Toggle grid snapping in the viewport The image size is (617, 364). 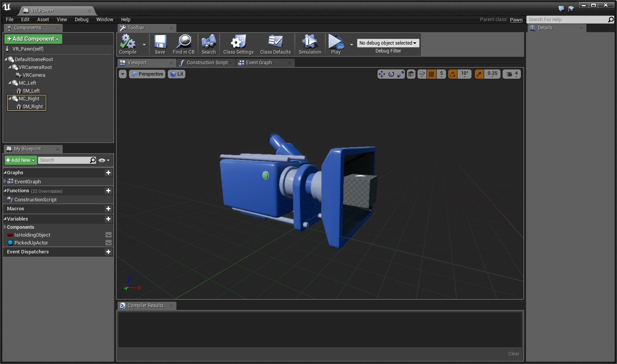431,74
